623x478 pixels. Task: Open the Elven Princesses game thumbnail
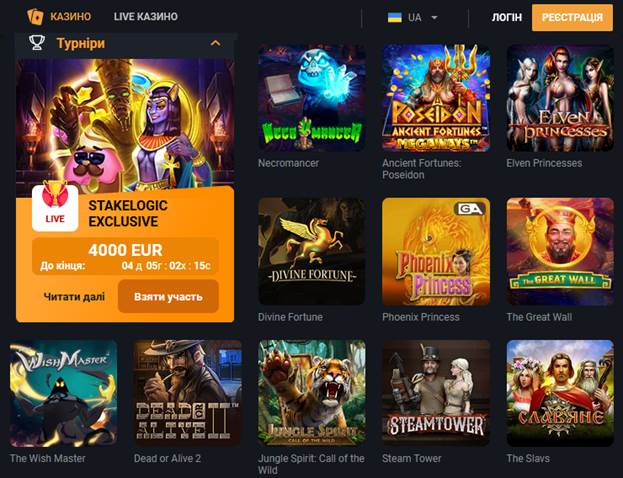click(560, 98)
